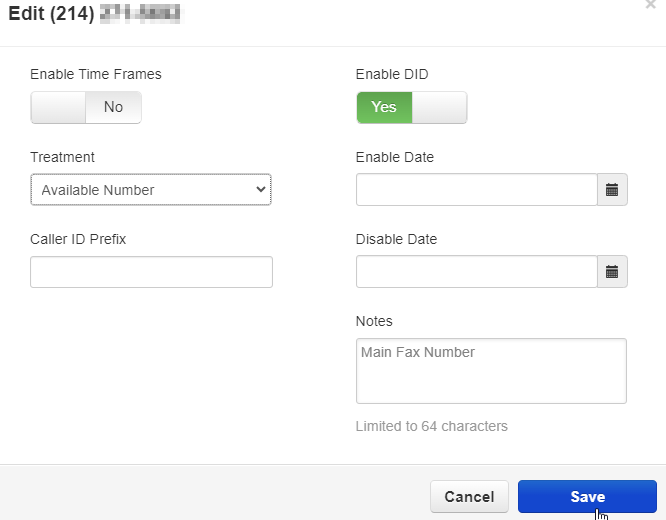This screenshot has width=666, height=520.
Task: Open the Disable Date calendar picker
Action: tap(612, 272)
